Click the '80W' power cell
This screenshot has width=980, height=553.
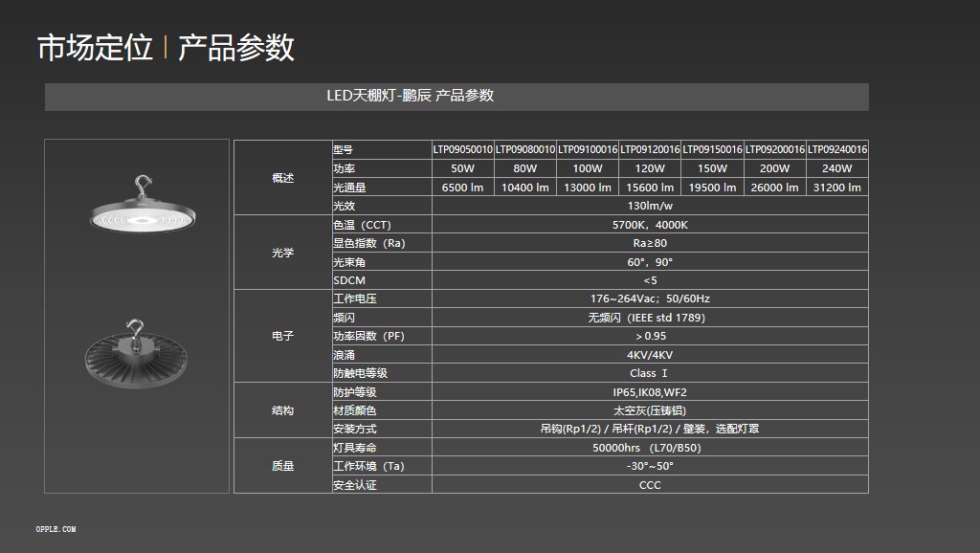(x=525, y=168)
